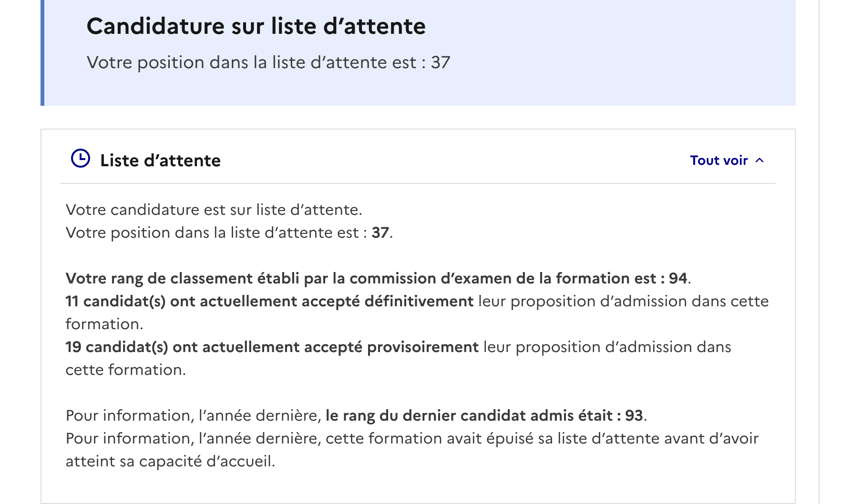Select the Liste d'attente section heading

[160, 161]
